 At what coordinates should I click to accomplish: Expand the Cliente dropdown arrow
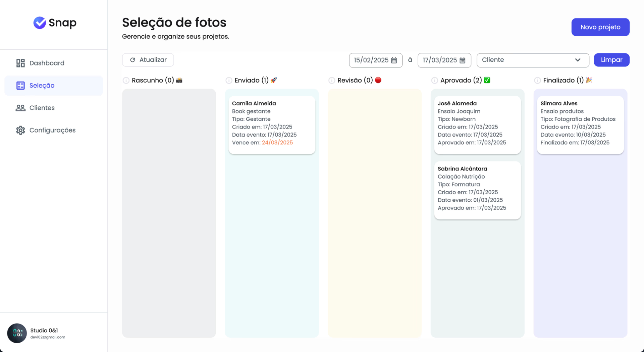578,60
